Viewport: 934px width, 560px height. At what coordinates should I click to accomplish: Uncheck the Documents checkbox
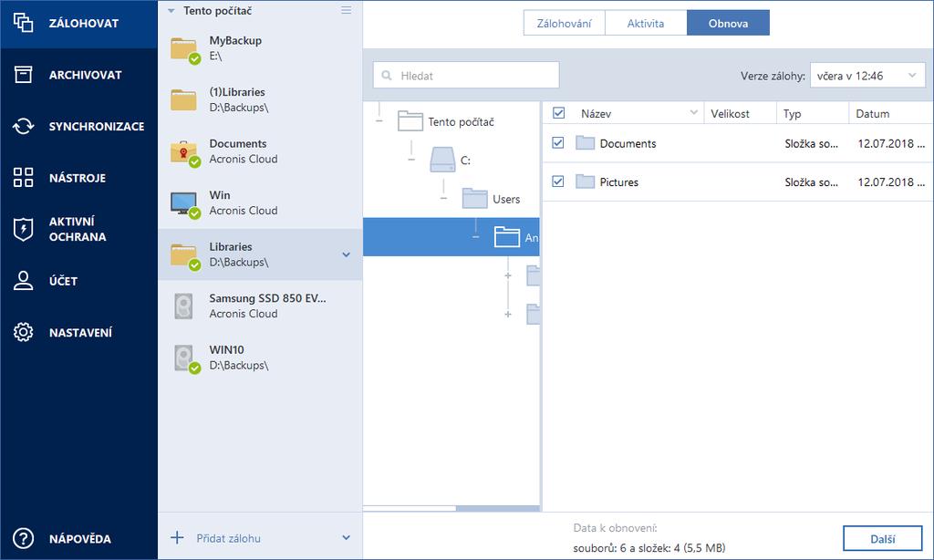point(558,143)
